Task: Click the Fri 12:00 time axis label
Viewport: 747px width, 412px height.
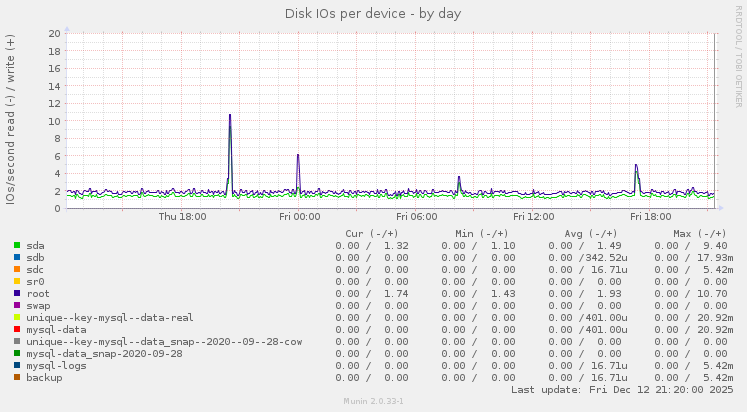Action: click(x=533, y=216)
